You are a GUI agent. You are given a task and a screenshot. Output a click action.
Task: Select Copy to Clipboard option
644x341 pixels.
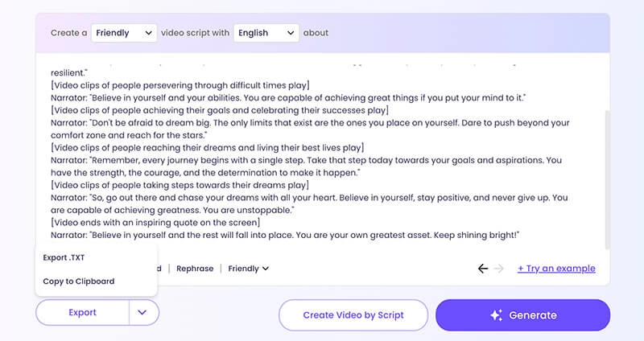[x=79, y=281]
